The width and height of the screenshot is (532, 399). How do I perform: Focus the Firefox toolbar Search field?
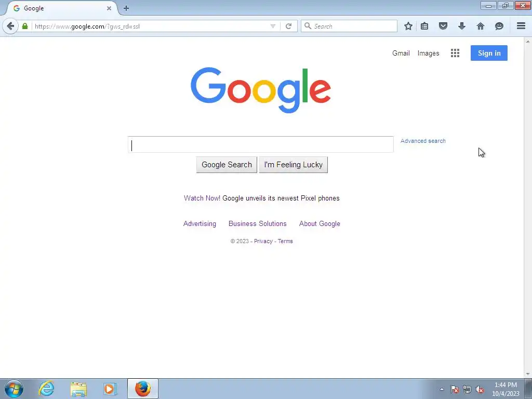click(x=349, y=26)
